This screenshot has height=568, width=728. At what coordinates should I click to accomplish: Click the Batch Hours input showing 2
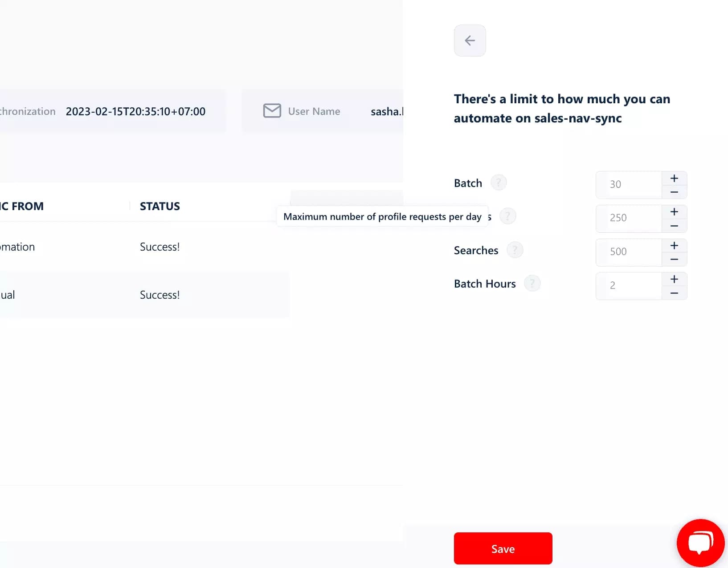tap(628, 285)
